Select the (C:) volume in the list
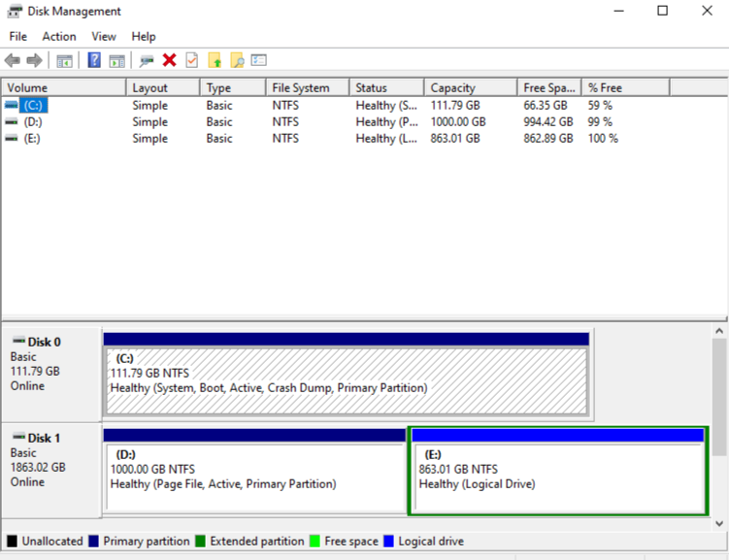The image size is (729, 560). pyautogui.click(x=33, y=106)
